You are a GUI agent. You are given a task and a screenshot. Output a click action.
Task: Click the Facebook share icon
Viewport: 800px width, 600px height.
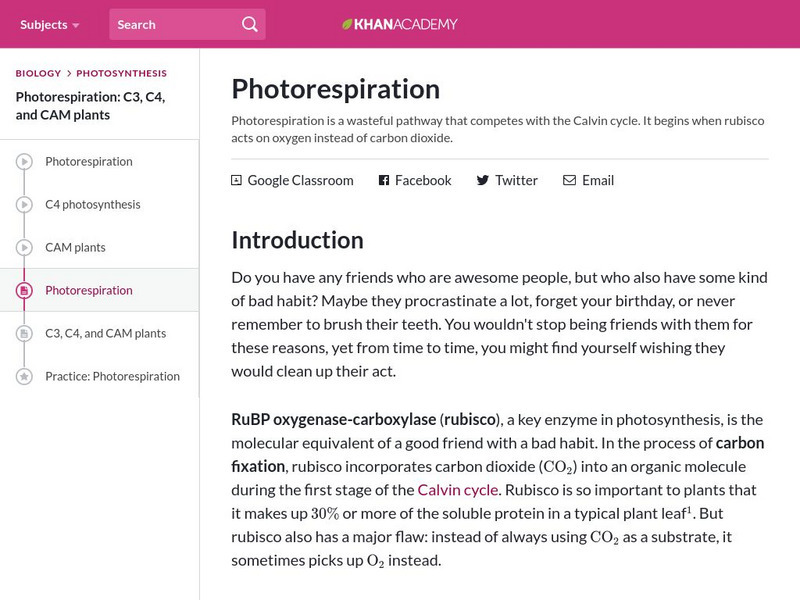[383, 181]
